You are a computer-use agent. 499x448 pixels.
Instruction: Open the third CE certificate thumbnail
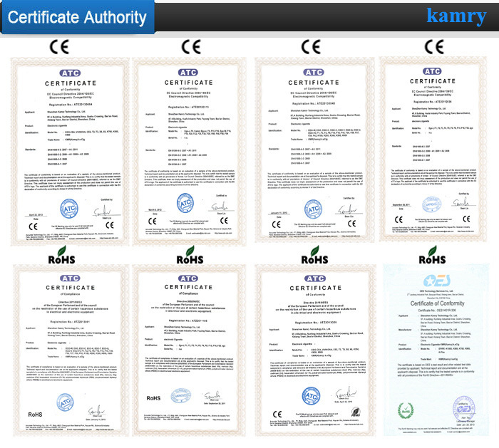(314, 150)
